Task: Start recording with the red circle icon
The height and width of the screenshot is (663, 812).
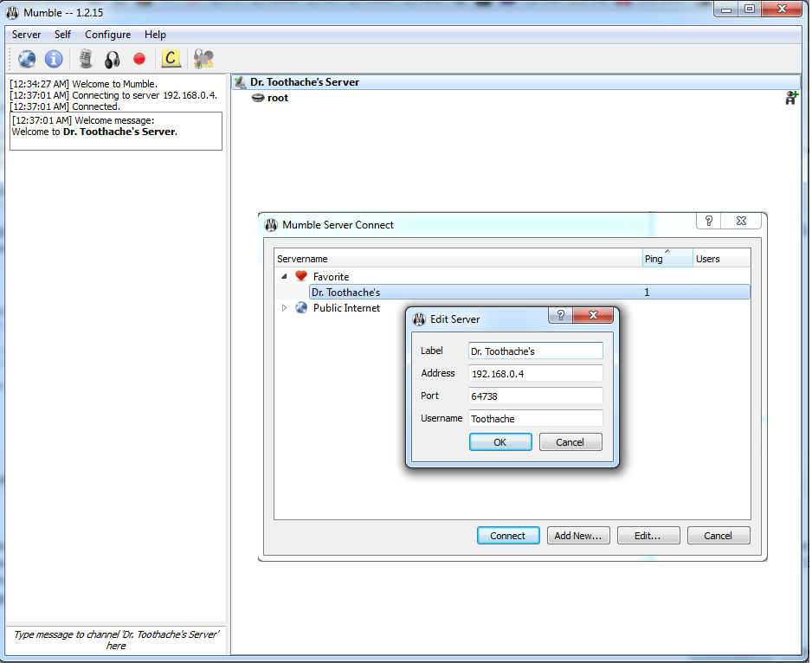Action: click(139, 59)
